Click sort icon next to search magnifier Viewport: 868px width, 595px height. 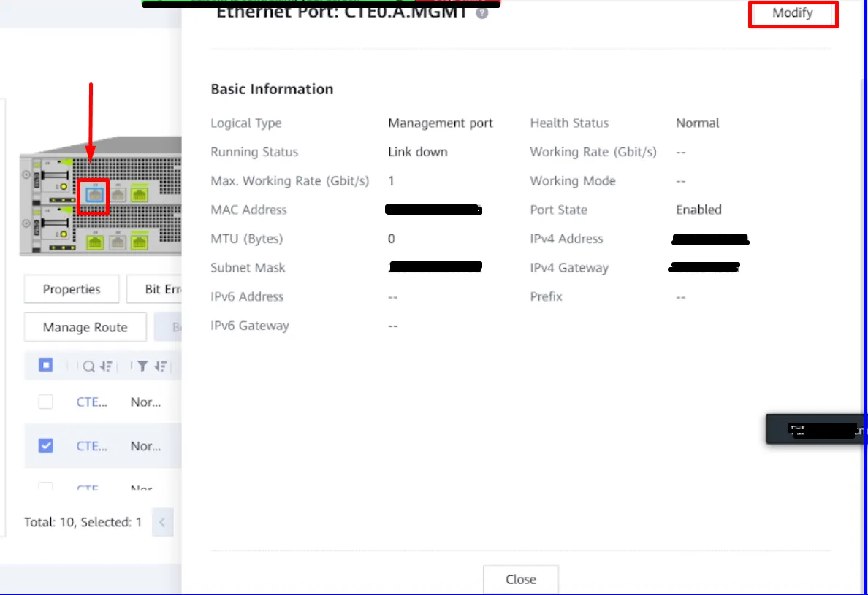pyautogui.click(x=106, y=366)
